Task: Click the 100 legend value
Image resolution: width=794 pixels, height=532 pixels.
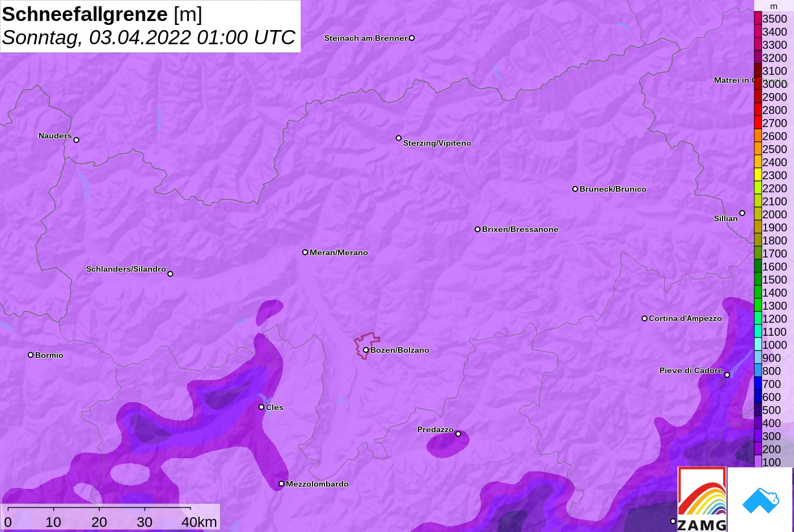Action: 772,462
